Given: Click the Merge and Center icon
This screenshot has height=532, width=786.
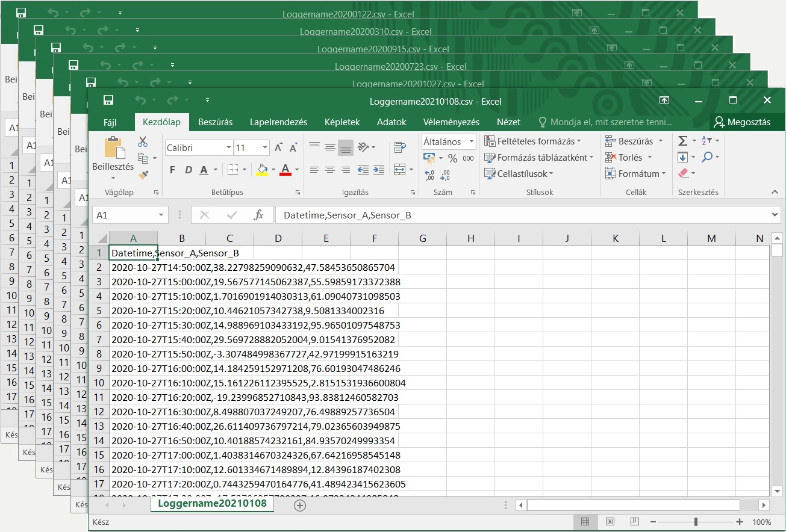Looking at the screenshot, I should tap(399, 170).
